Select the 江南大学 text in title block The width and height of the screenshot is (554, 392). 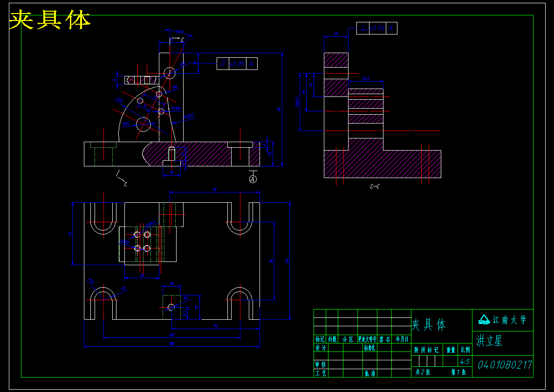point(509,320)
